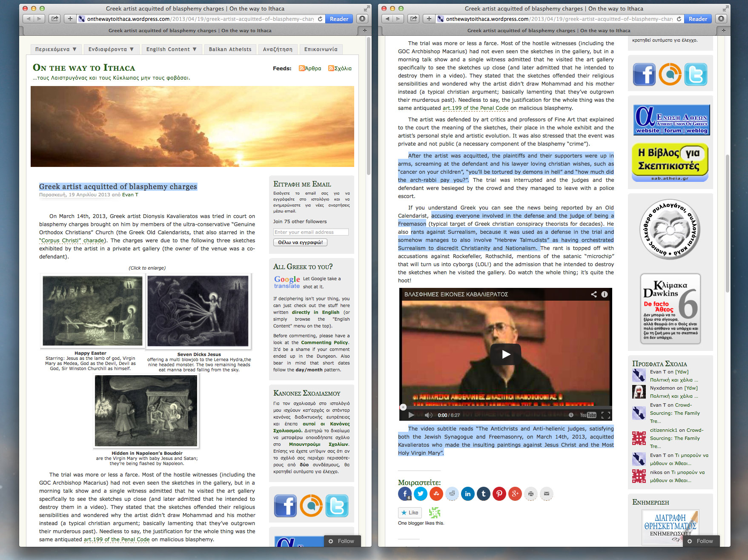Screen dimensions: 748x560
Task: Share post on LinkedIn icon
Action: pos(468,494)
